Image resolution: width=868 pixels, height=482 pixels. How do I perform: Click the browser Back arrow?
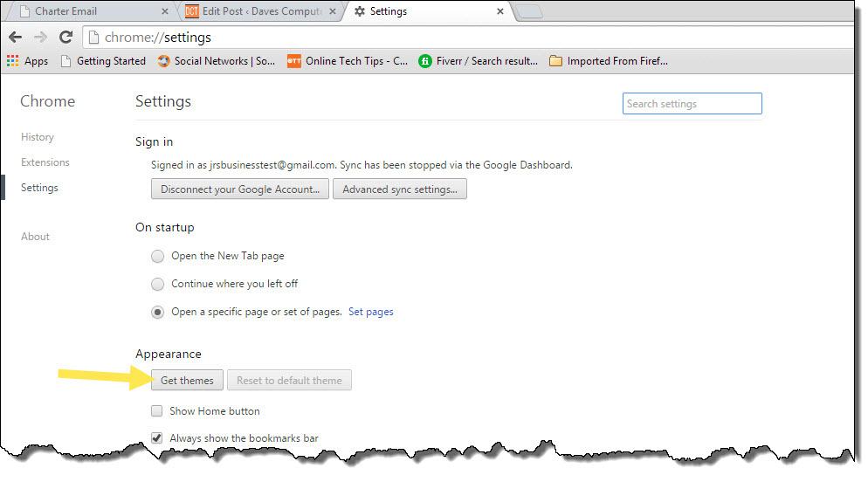pos(15,38)
